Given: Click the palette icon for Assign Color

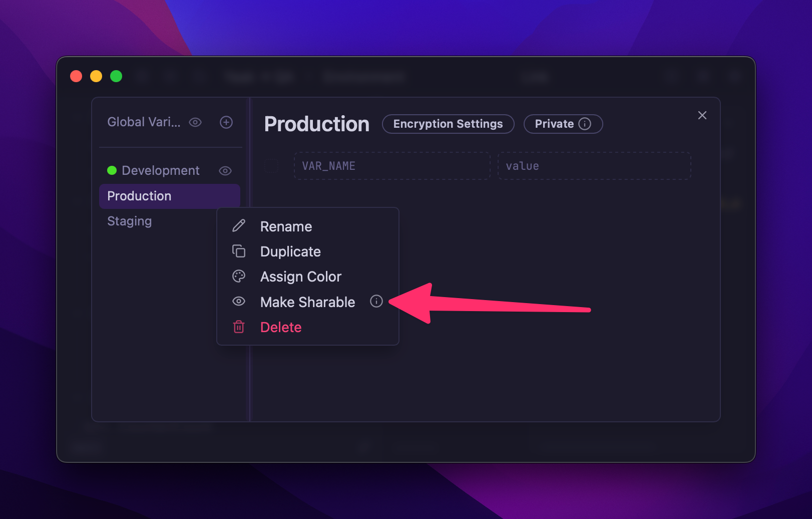Looking at the screenshot, I should point(239,276).
